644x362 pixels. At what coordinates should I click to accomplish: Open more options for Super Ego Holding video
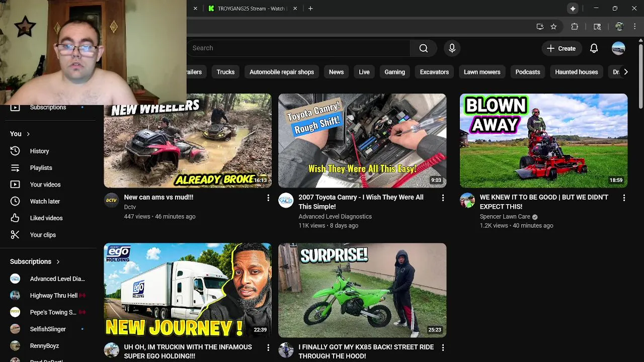tap(268, 348)
